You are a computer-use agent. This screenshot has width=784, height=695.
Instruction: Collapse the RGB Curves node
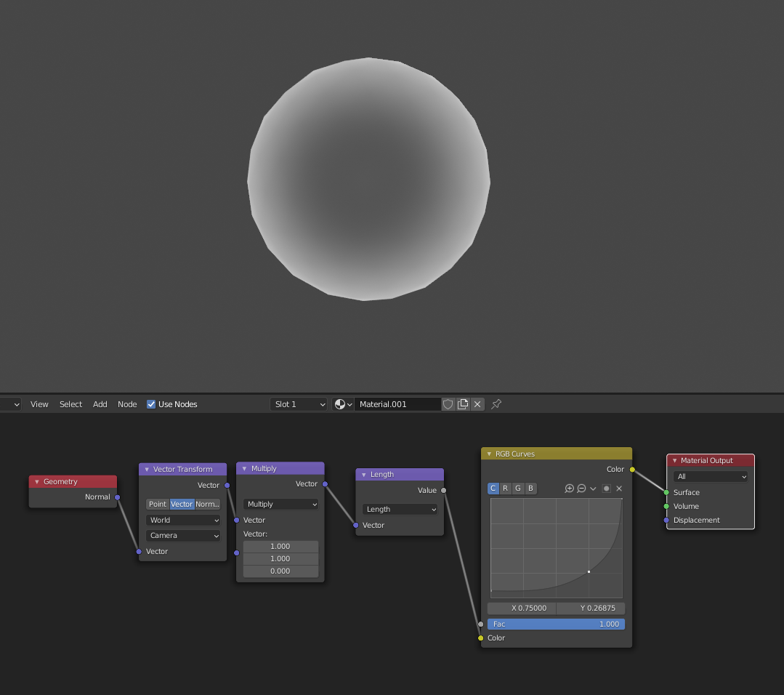[x=489, y=454]
